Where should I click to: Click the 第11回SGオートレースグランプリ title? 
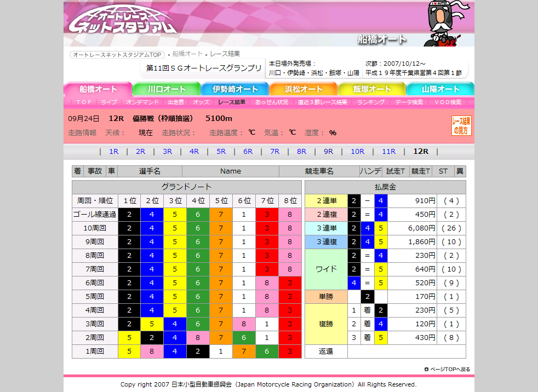(x=204, y=68)
